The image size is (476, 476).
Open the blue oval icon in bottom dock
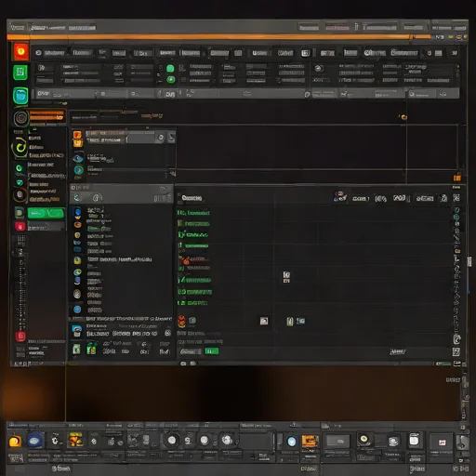pyautogui.click(x=35, y=440)
